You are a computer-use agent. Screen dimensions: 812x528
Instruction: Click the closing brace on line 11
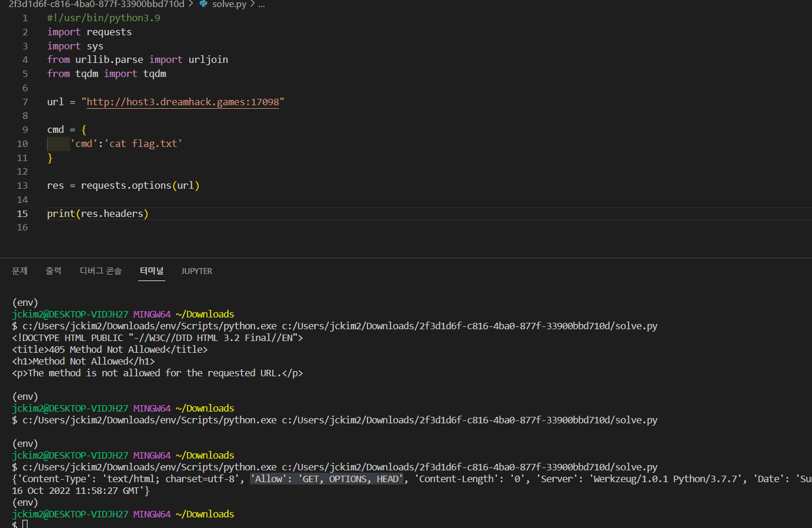tap(50, 158)
